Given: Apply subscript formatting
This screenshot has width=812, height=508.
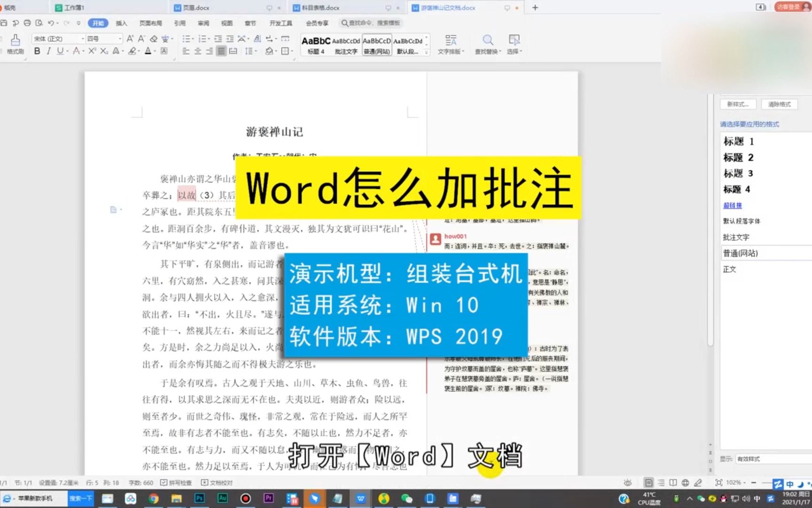Looking at the screenshot, I should [104, 51].
